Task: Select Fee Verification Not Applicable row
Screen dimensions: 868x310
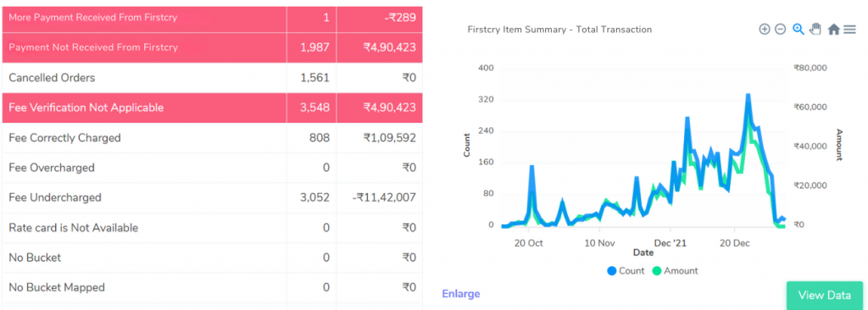Action: point(213,108)
